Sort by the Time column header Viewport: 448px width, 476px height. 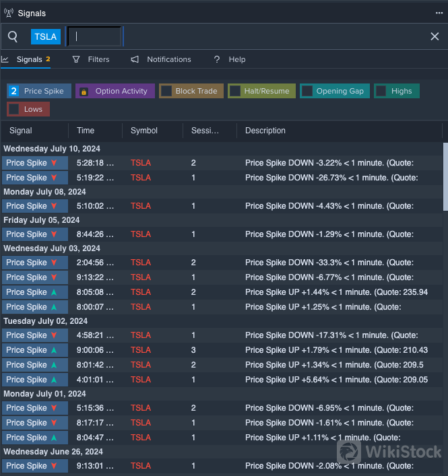pyautogui.click(x=86, y=131)
